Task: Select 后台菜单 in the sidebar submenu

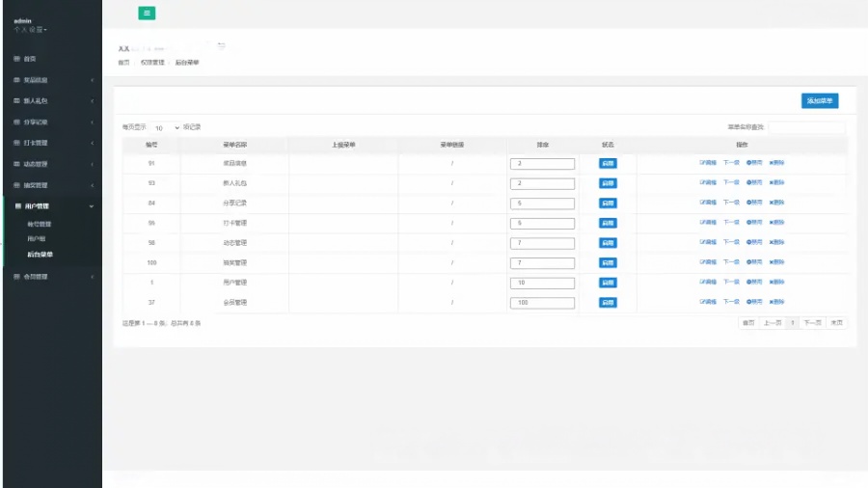Action: [41, 255]
